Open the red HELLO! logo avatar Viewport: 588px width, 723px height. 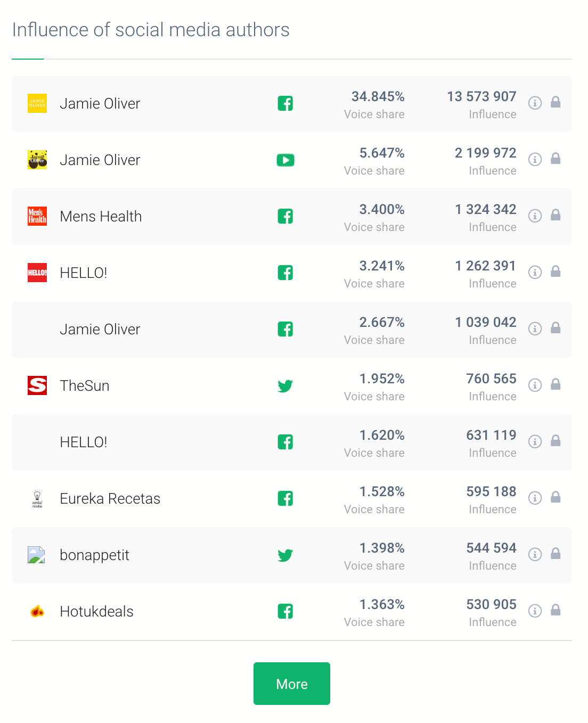click(x=37, y=273)
